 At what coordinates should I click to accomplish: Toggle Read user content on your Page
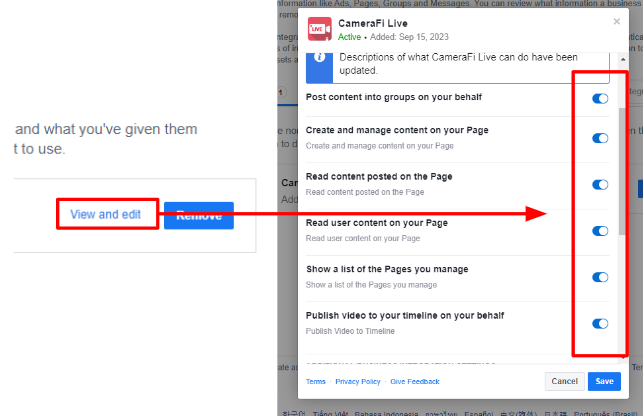tap(600, 231)
